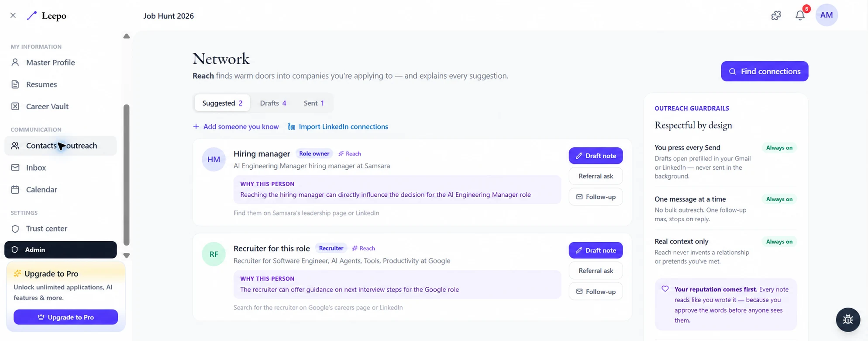The image size is (868, 341).
Task: Open the bug report floating button
Action: pos(848,320)
